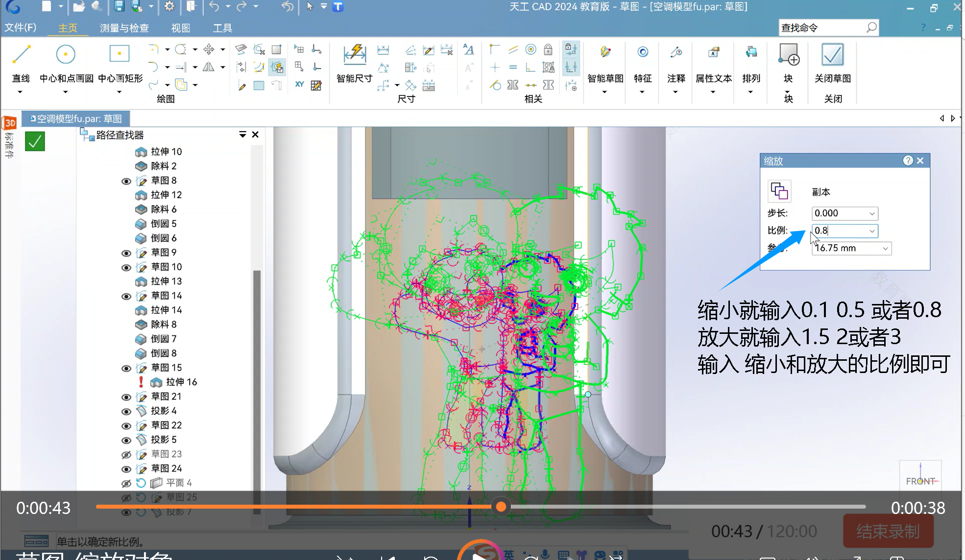Click the green checkmark accept button

click(35, 141)
